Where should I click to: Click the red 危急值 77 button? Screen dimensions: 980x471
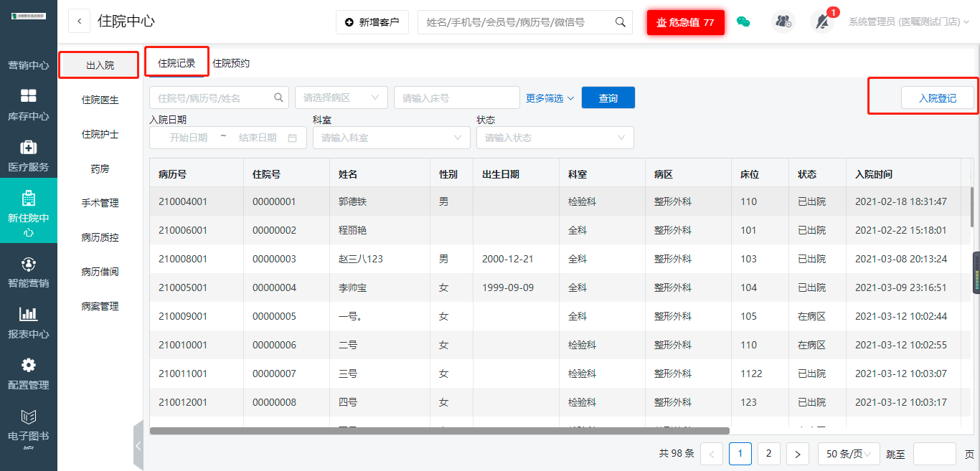coord(685,22)
